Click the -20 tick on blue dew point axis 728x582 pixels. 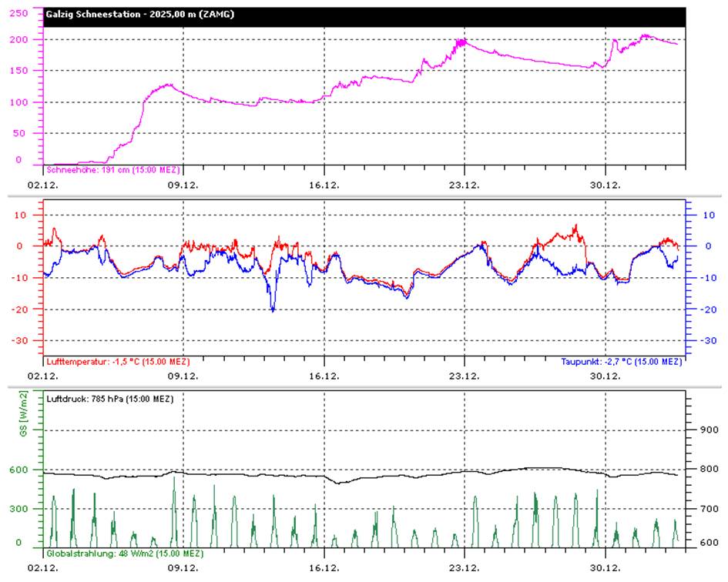coord(708,309)
